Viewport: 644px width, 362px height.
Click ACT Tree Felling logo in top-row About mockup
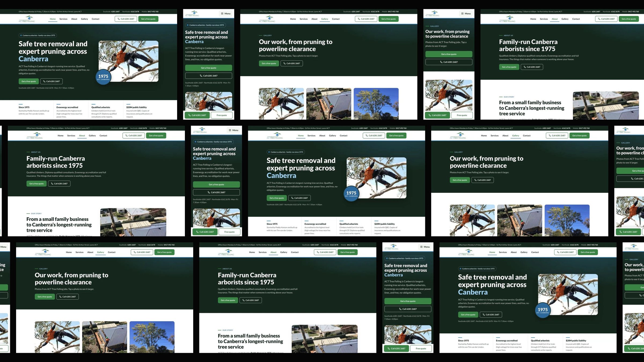click(507, 19)
